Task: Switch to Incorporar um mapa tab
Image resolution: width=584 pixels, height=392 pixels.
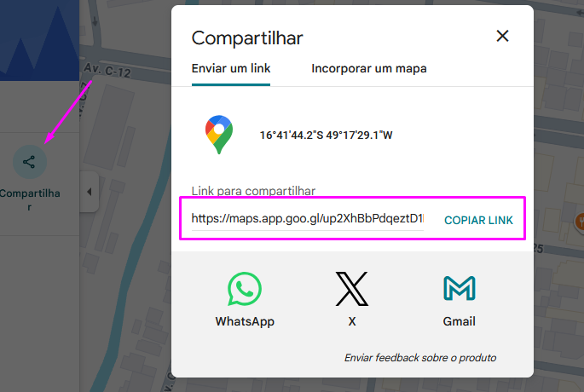Action: 368,68
